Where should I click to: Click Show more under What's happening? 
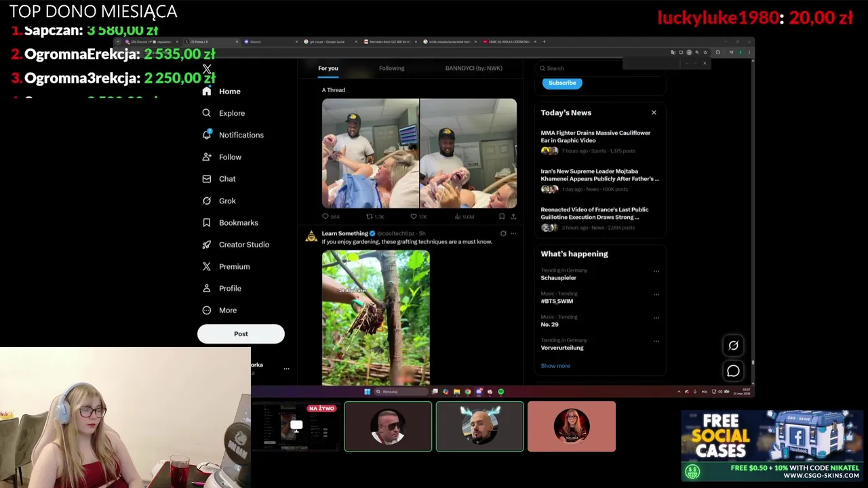pos(555,366)
